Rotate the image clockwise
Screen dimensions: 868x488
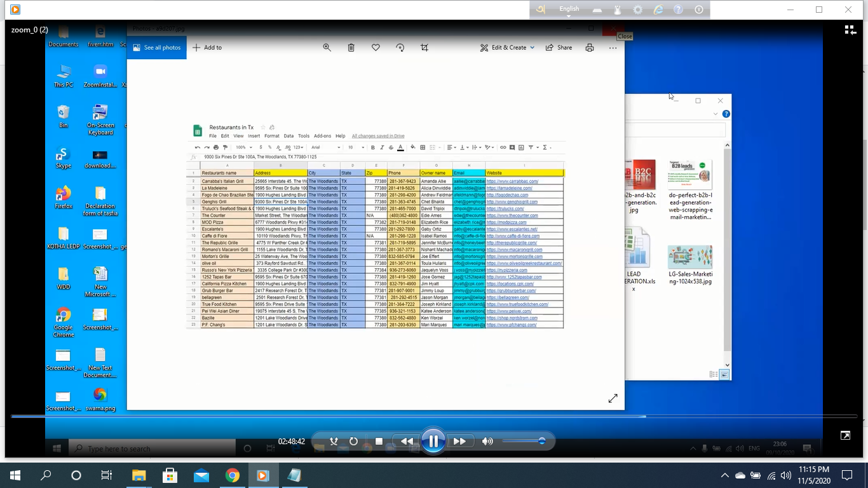(x=400, y=47)
